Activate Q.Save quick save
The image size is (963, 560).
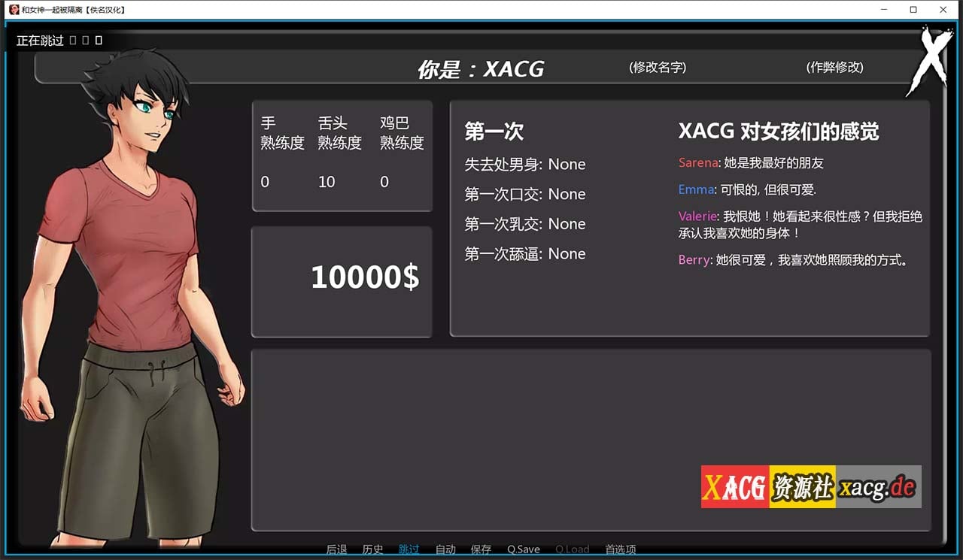523,549
